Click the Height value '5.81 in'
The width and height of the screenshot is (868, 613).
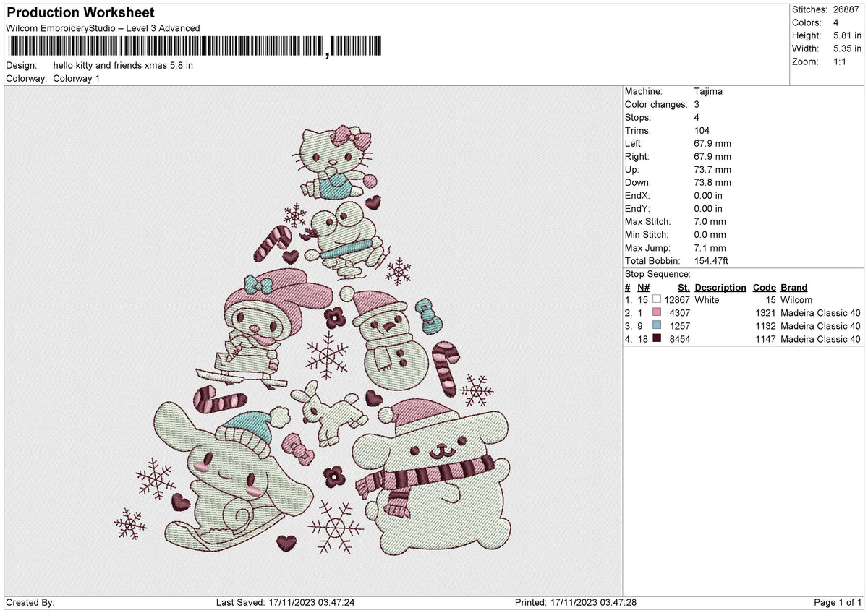(x=847, y=35)
